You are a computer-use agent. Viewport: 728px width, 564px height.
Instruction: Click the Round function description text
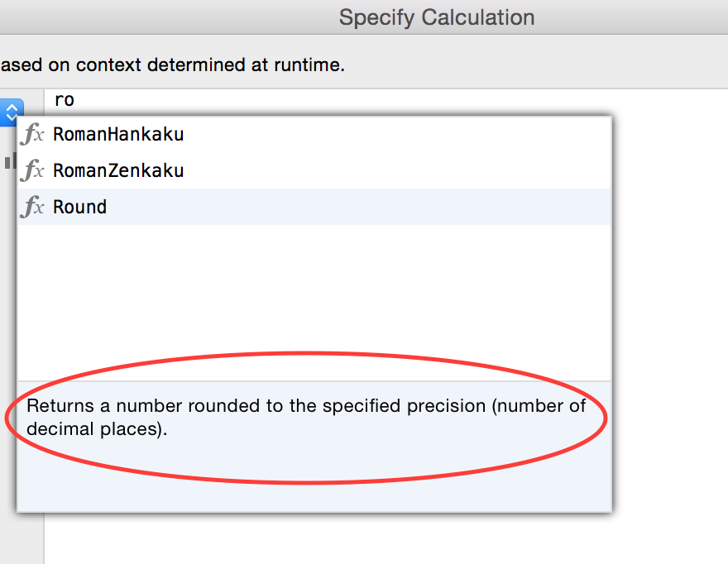[306, 417]
